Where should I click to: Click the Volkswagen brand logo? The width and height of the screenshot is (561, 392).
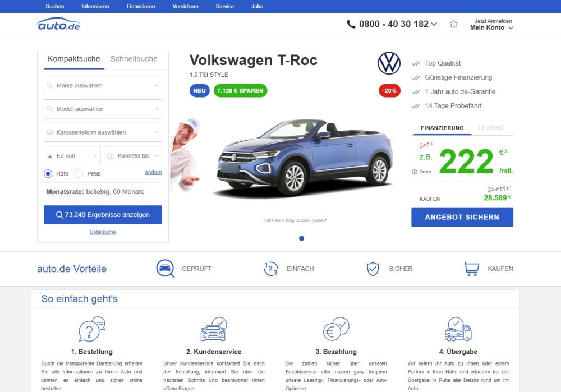point(389,63)
